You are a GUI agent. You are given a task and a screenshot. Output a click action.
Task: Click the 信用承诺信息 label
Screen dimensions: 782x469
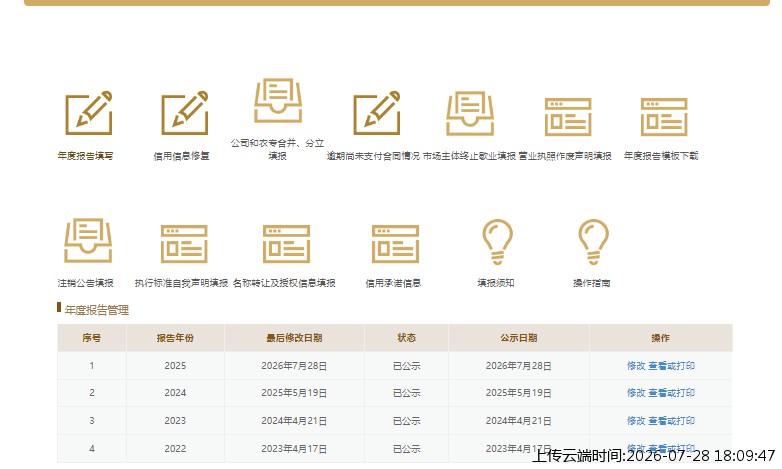pos(393,283)
